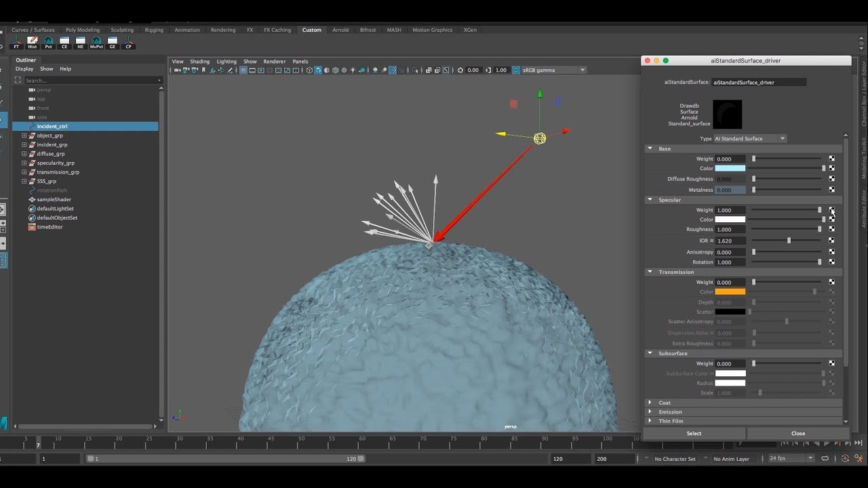868x488 pixels.
Task: Click the Specular Roughness map checker icon
Action: (831, 229)
